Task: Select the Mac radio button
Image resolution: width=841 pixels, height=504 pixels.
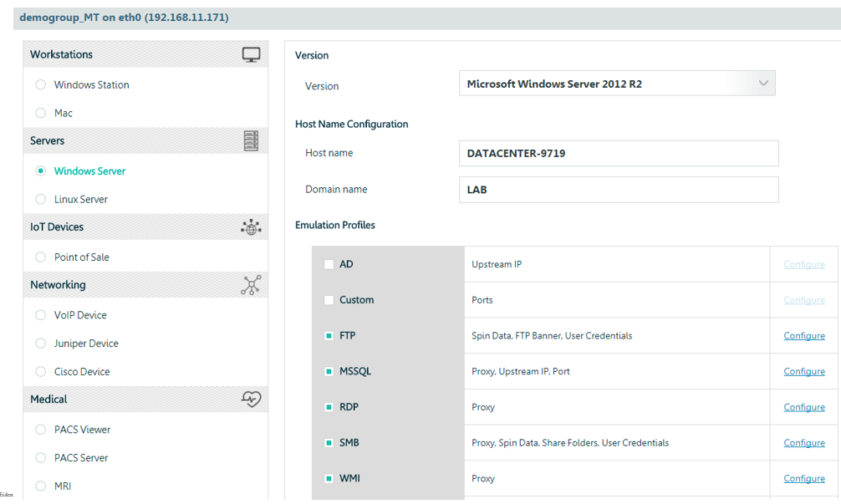Action: point(40,113)
